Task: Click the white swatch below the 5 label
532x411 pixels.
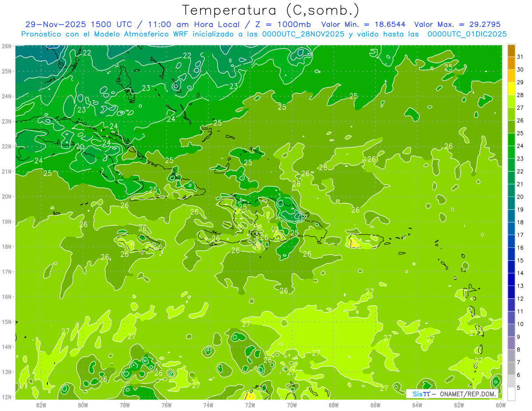Action: [511, 394]
